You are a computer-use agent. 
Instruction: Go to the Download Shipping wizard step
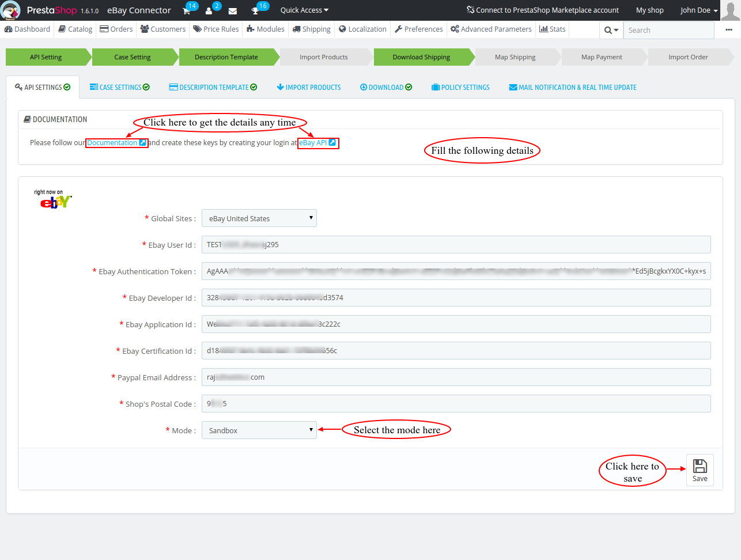422,57
